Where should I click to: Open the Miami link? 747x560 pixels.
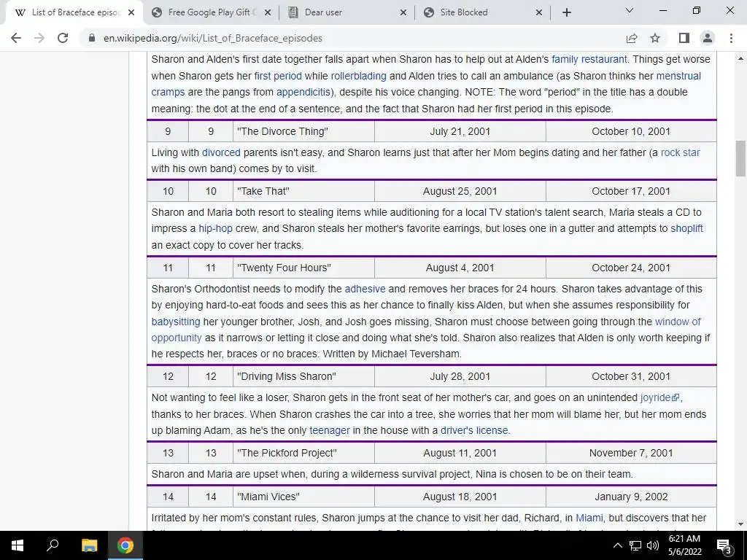[x=589, y=518]
